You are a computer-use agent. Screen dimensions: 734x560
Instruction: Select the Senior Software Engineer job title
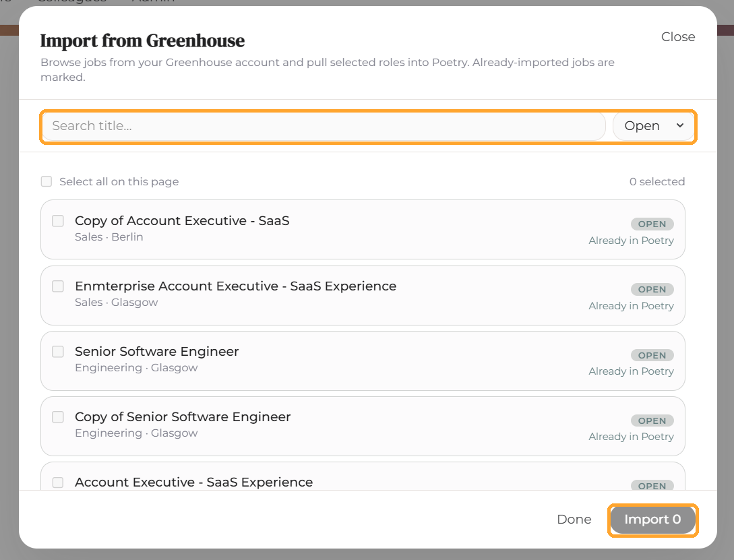point(157,351)
